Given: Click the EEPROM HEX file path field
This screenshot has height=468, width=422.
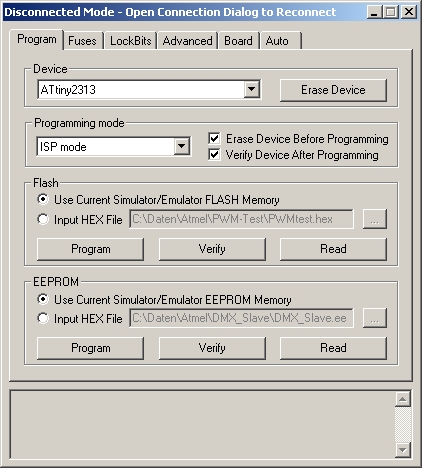Looking at the screenshot, I should [241, 318].
